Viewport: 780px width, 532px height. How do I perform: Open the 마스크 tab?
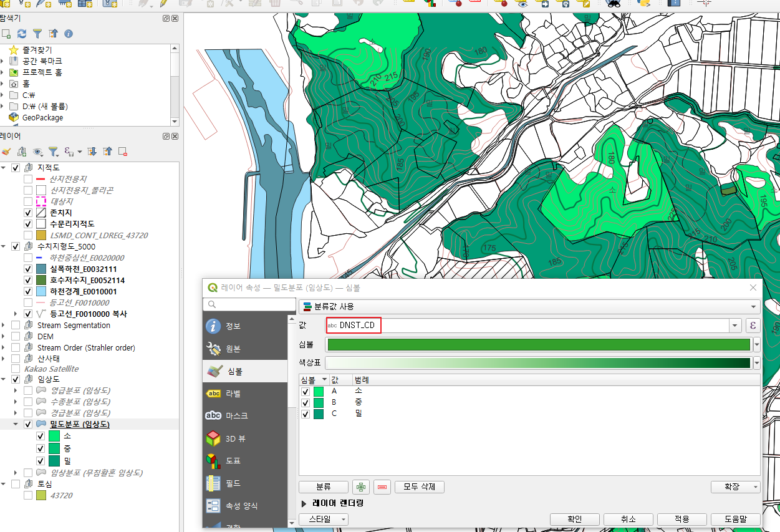pyautogui.click(x=245, y=416)
